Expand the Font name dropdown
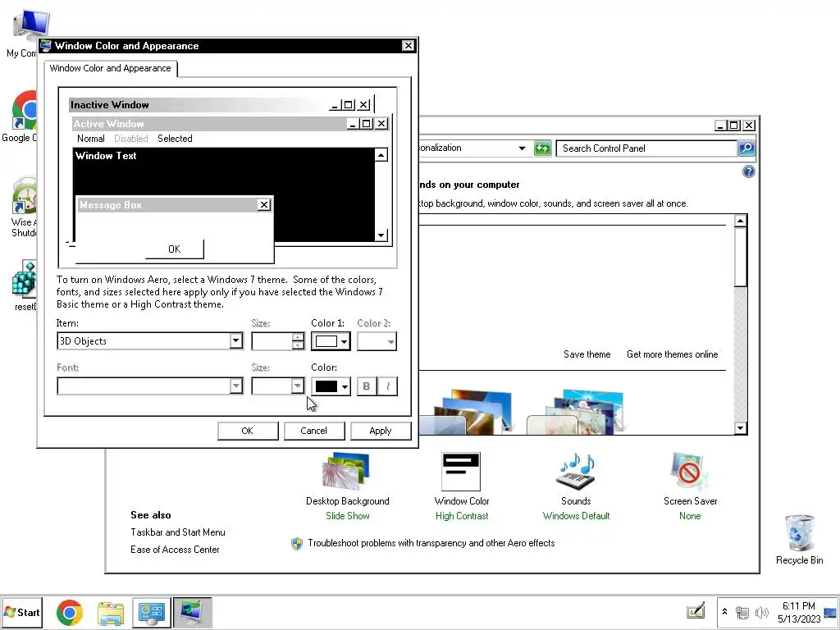Viewport: 840px width, 630px height. pyautogui.click(x=235, y=386)
